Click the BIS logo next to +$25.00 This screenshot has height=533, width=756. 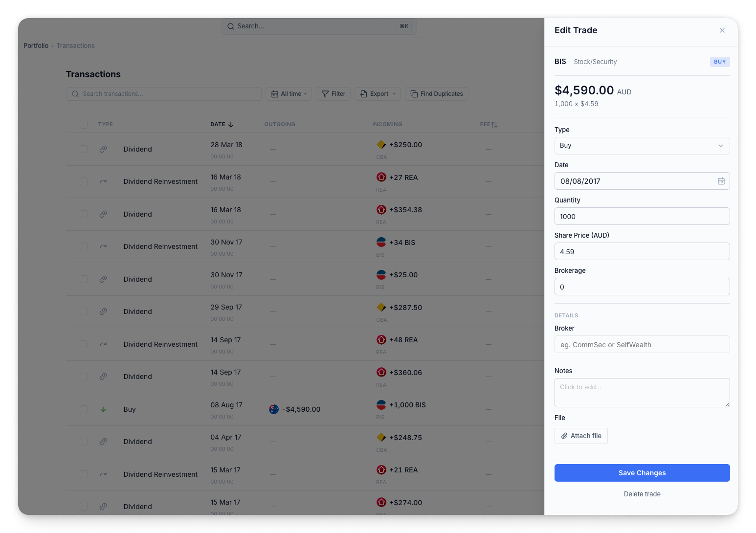click(381, 275)
